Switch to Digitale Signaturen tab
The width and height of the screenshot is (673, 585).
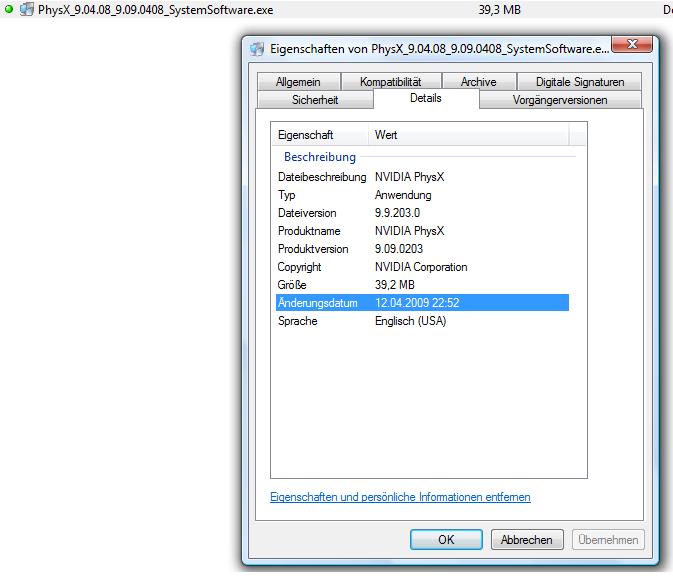[x=580, y=82]
